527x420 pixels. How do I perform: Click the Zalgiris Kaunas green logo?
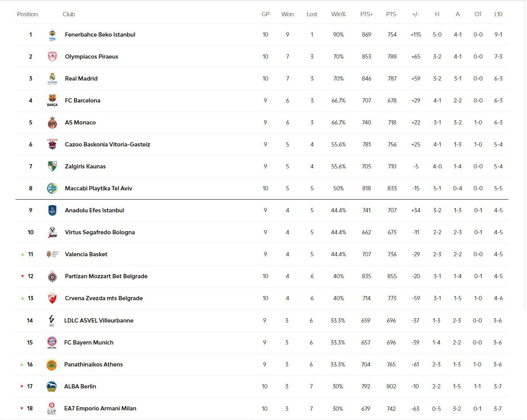[x=52, y=166]
